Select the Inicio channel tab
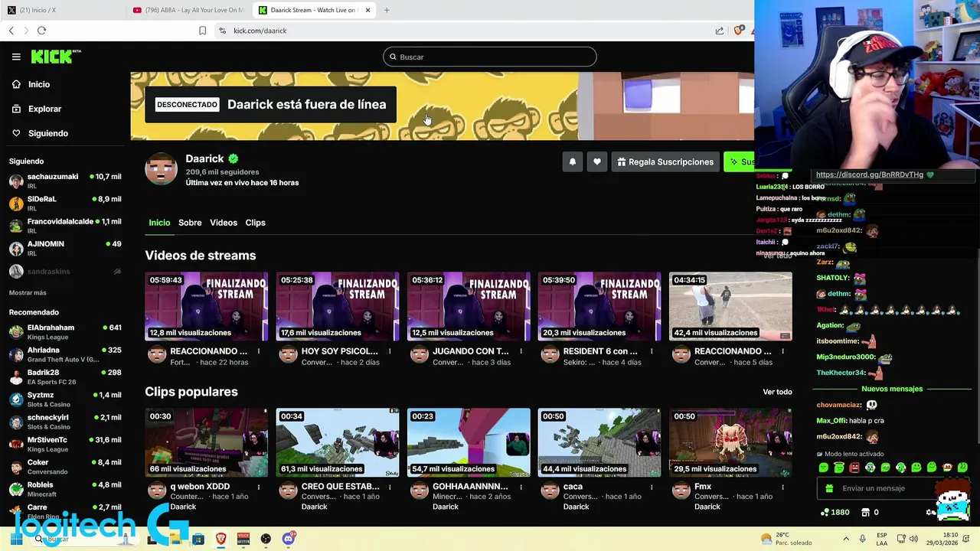This screenshot has width=980, height=551. tap(159, 223)
